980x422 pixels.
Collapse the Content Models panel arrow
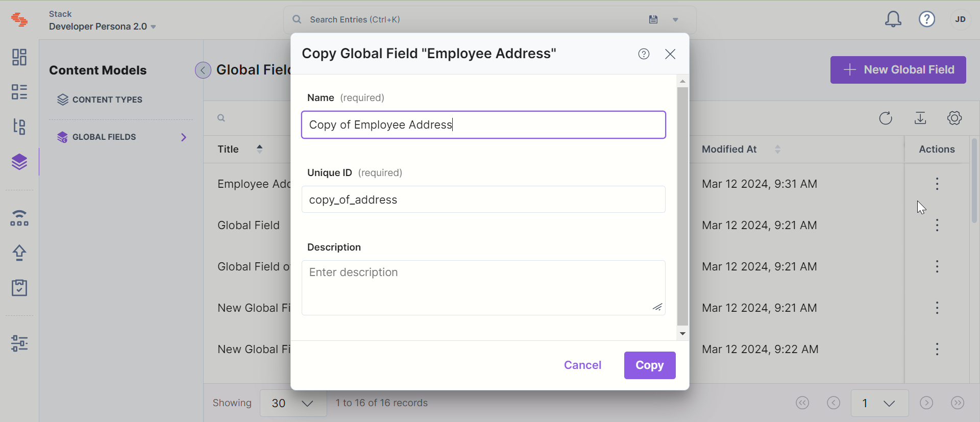click(x=203, y=70)
